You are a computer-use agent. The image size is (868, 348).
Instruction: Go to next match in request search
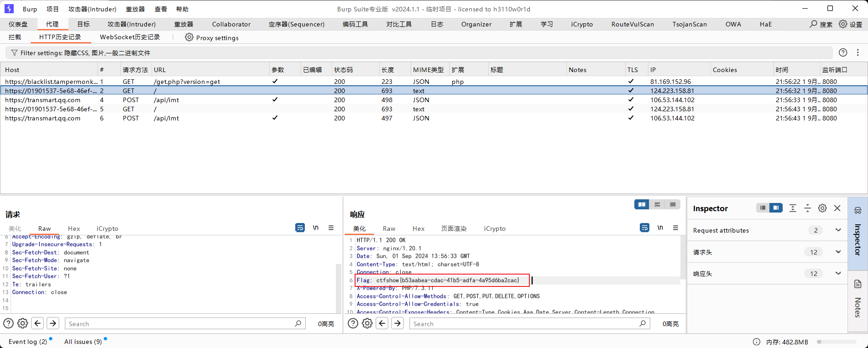53,323
